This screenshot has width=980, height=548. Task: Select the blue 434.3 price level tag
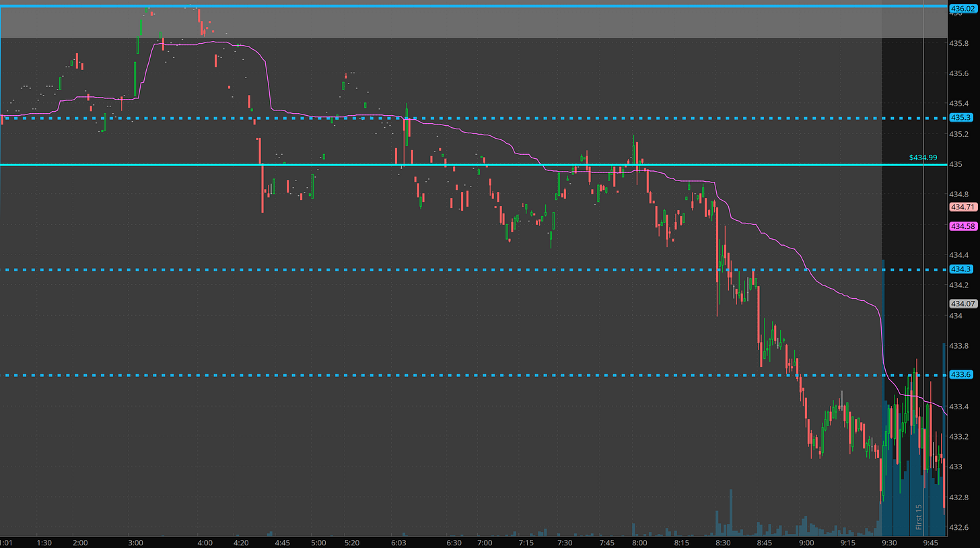point(960,269)
